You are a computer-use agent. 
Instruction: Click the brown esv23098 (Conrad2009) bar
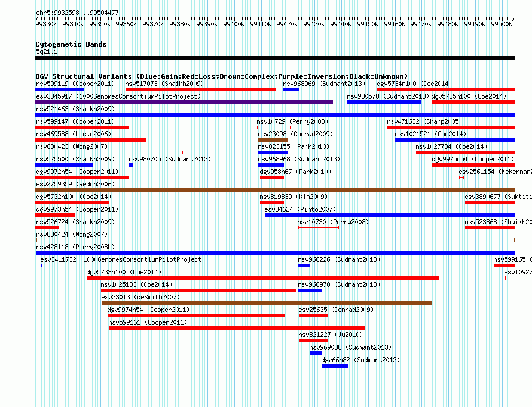pyautogui.click(x=273, y=140)
